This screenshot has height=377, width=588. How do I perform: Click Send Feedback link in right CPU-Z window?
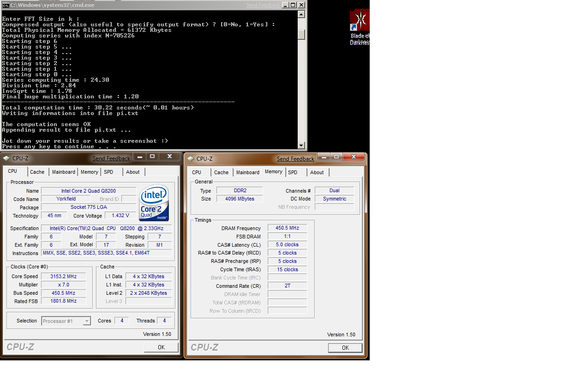point(295,159)
